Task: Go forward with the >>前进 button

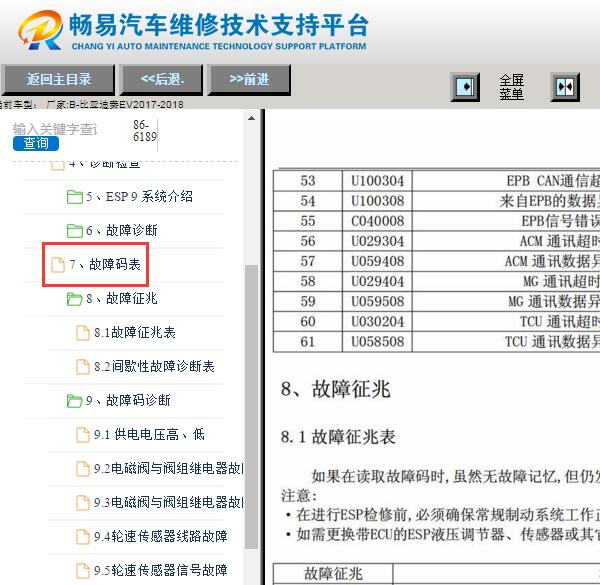Action: coord(249,80)
